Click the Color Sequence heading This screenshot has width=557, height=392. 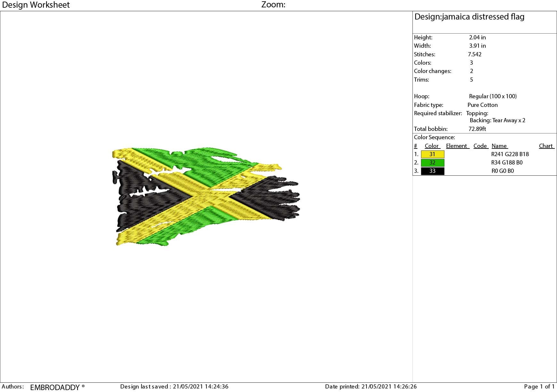434,137
